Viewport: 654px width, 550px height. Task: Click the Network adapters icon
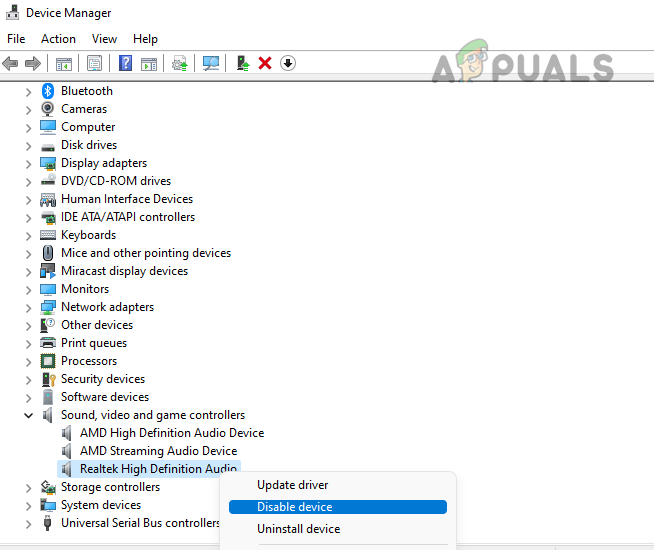coord(48,307)
